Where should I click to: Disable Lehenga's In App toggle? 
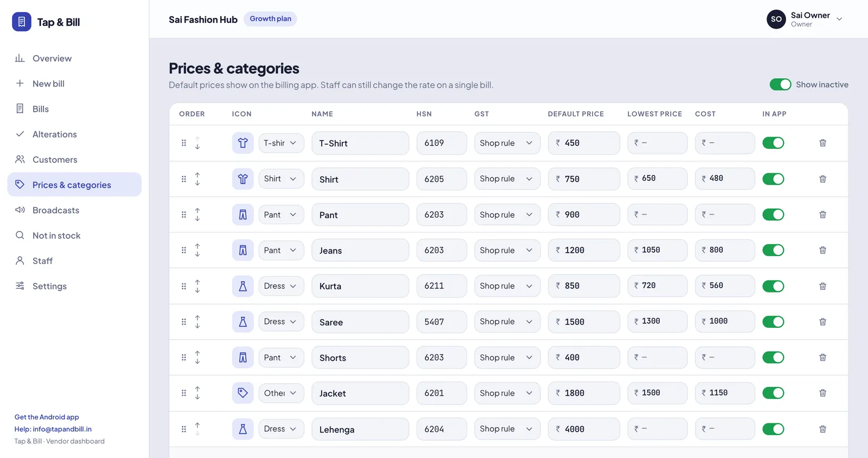[773, 429]
